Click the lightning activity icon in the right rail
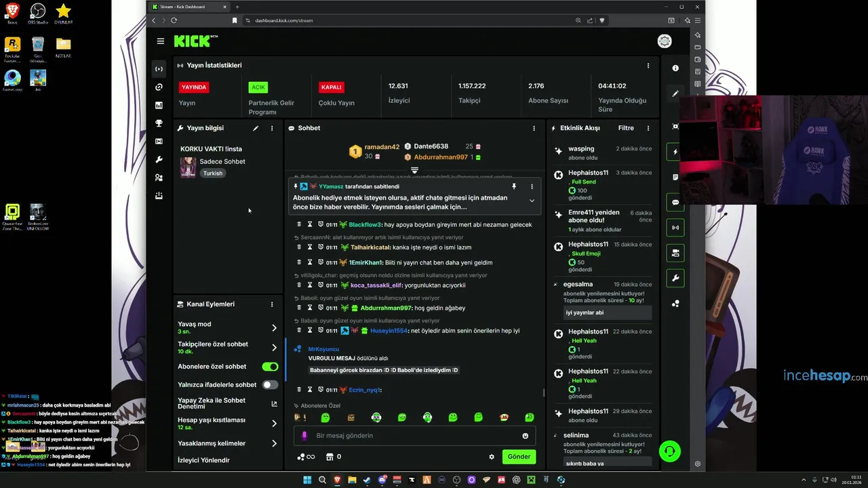This screenshot has height=488, width=868. (x=675, y=152)
